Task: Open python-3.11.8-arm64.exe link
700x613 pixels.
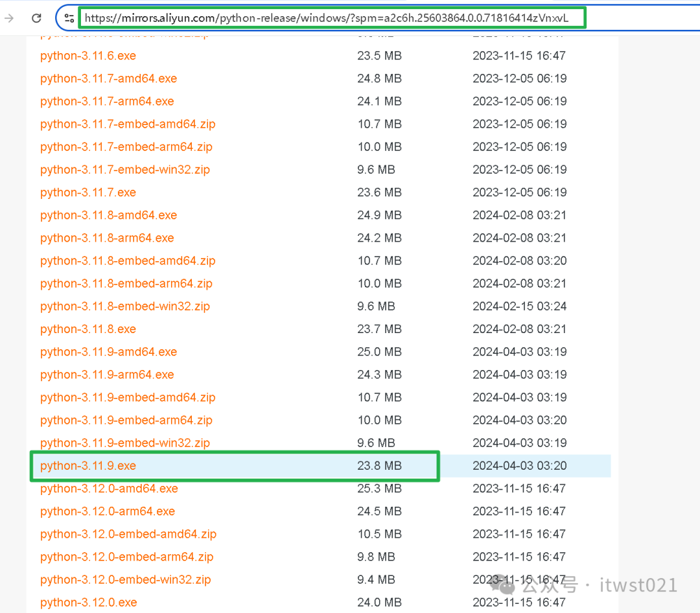Action: [x=107, y=238]
